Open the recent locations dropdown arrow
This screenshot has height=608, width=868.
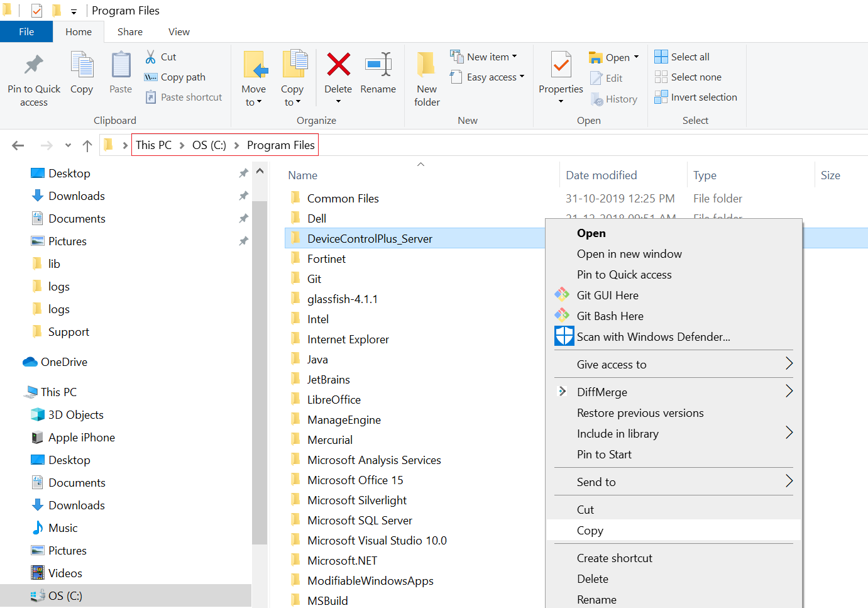[68, 145]
